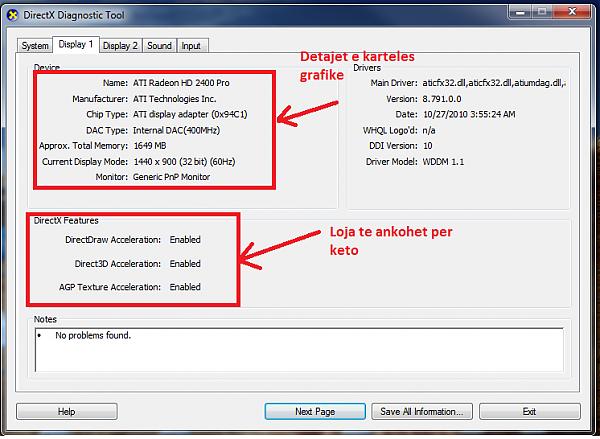Minimize the DirectX Diagnostic Tool window
Image resolution: width=600 pixels, height=439 pixels.
point(520,12)
